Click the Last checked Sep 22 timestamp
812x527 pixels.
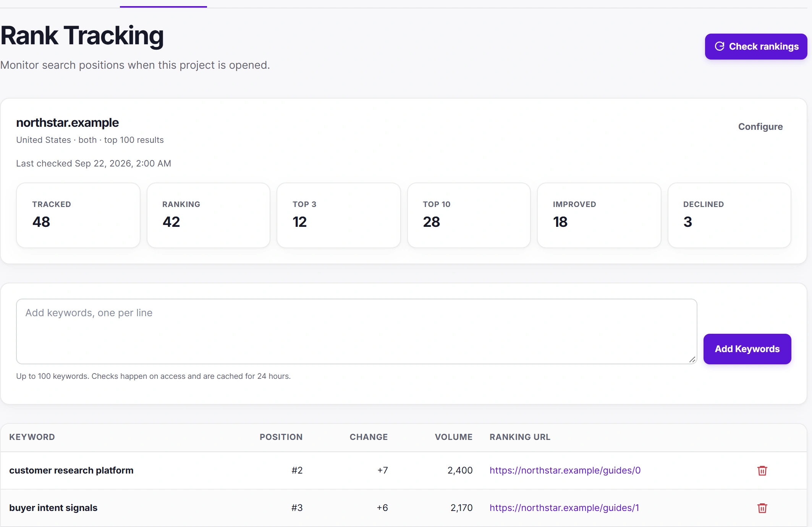(x=94, y=163)
